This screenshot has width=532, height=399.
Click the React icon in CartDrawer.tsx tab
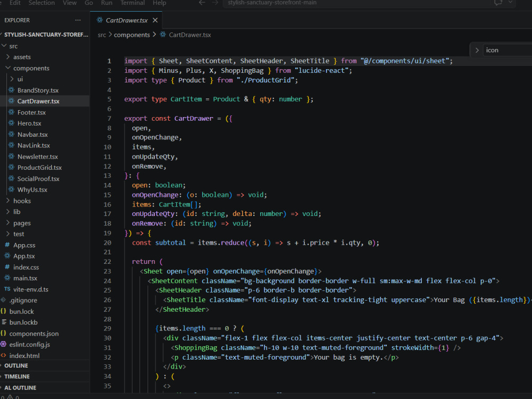[x=100, y=20]
